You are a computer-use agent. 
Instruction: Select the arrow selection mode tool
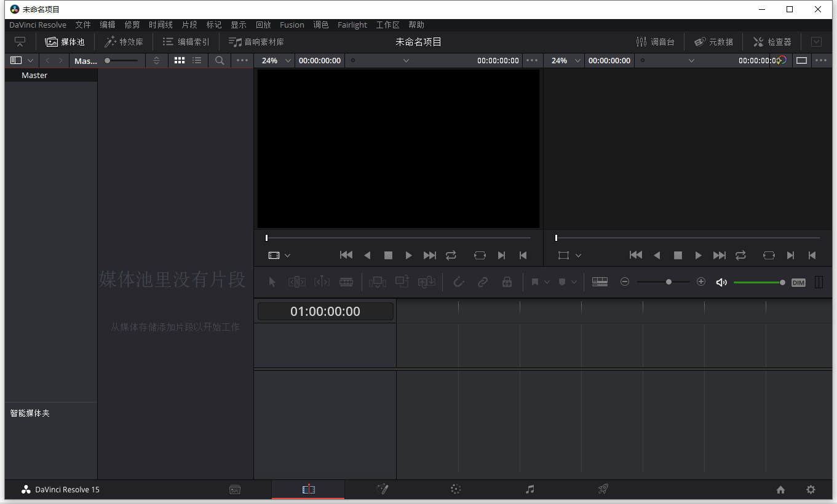pos(272,282)
